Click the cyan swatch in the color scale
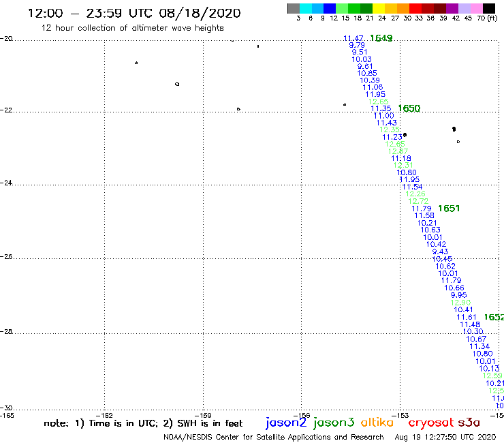This screenshot has height=443, width=504. point(306,8)
